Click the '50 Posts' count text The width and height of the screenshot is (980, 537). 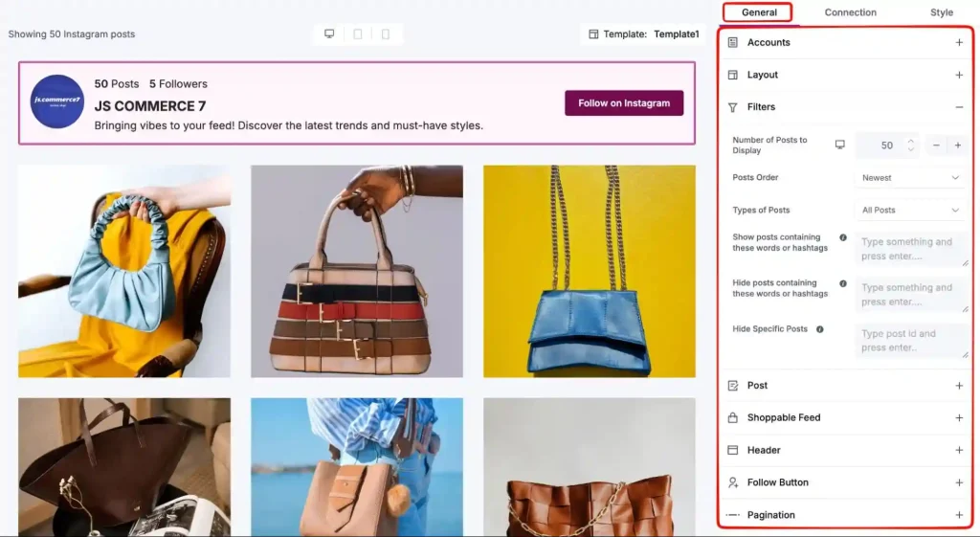click(x=116, y=84)
